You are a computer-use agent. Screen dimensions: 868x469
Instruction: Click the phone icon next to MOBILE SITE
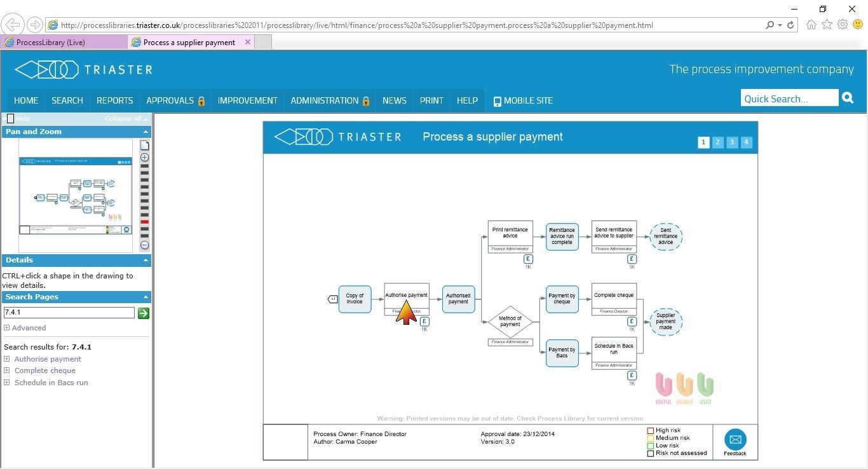pos(497,100)
